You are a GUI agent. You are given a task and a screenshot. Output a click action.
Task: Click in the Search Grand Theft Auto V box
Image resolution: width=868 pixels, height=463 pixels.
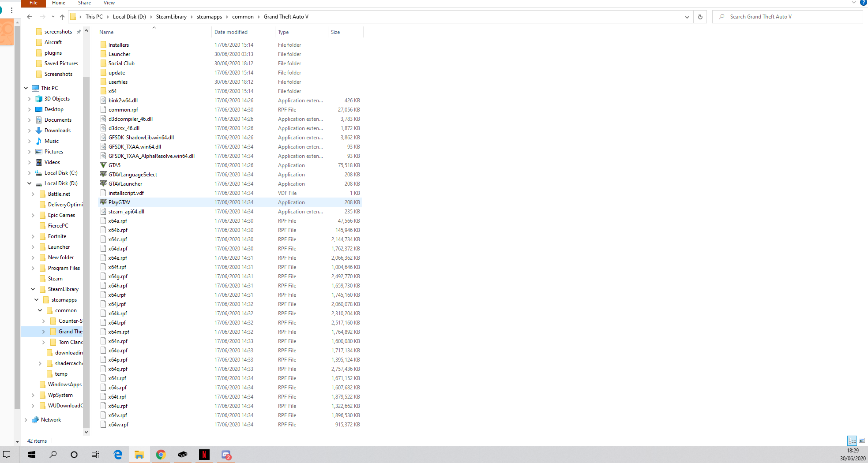(787, 17)
